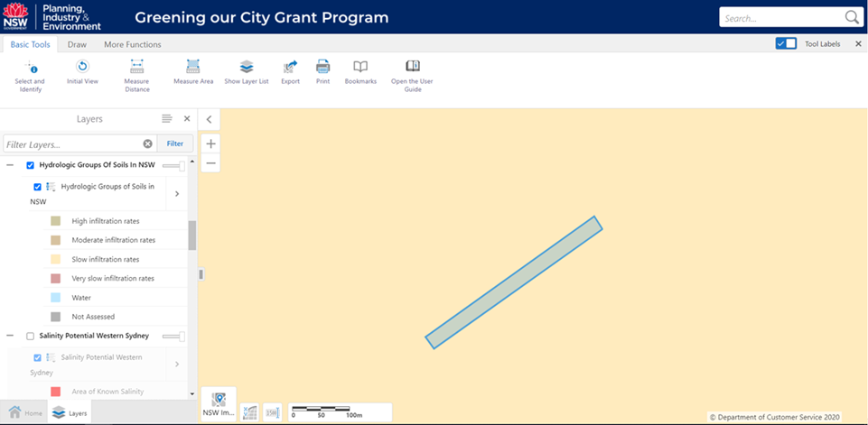Adjust Salinity Potential layer transparency slider
Screen dimensions: 868x425
click(x=173, y=337)
